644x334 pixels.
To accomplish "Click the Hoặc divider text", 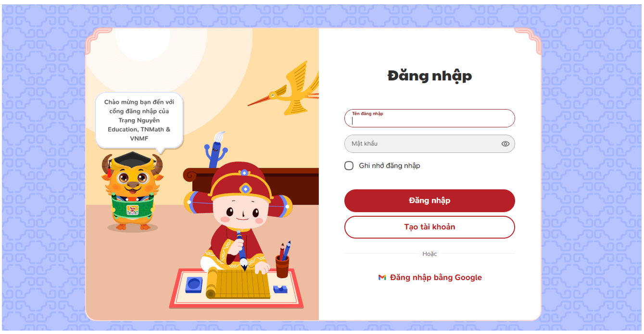I will coord(429,254).
